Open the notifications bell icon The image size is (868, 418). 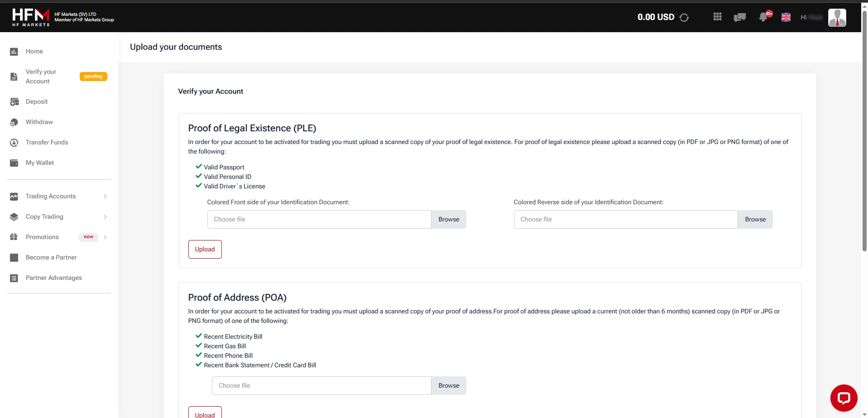point(763,17)
